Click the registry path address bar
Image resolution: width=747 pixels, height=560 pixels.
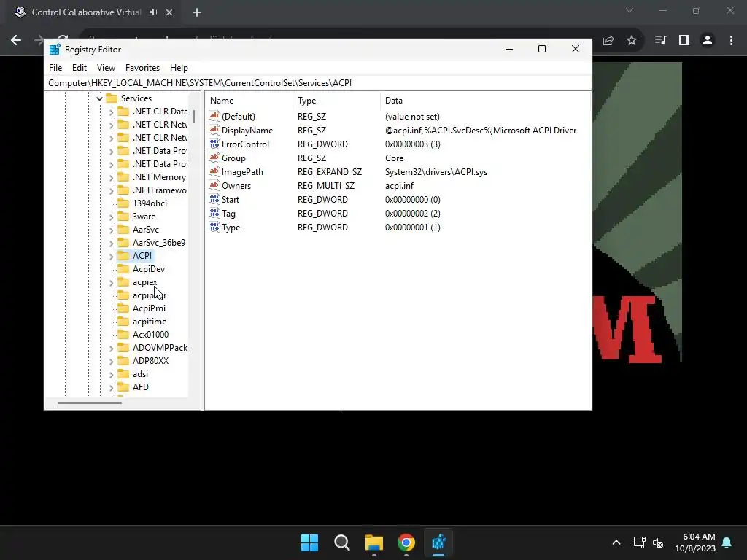click(318, 83)
